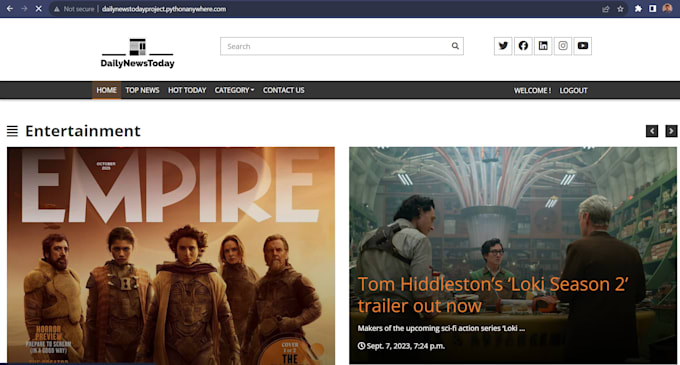Click the search magnifier icon
This screenshot has height=365, width=680.
click(x=455, y=46)
